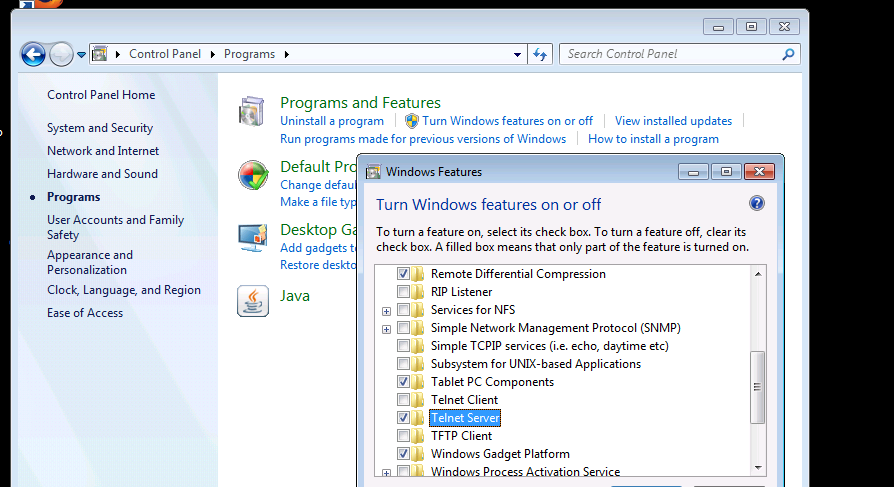The height and width of the screenshot is (487, 894).
Task: Click the Desktop Gadgets monitor icon
Action: [x=253, y=238]
